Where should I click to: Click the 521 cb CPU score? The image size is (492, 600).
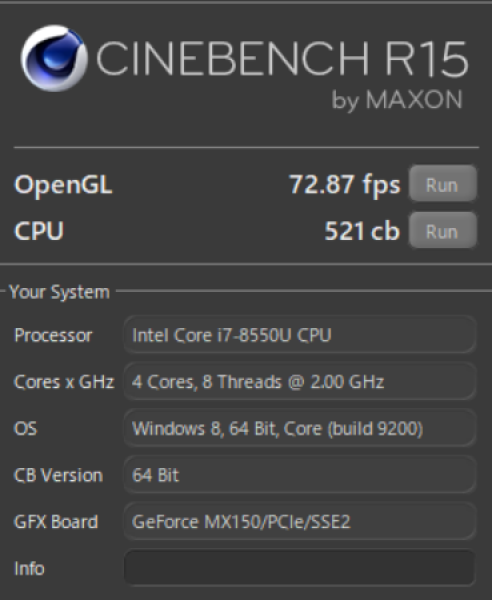362,231
